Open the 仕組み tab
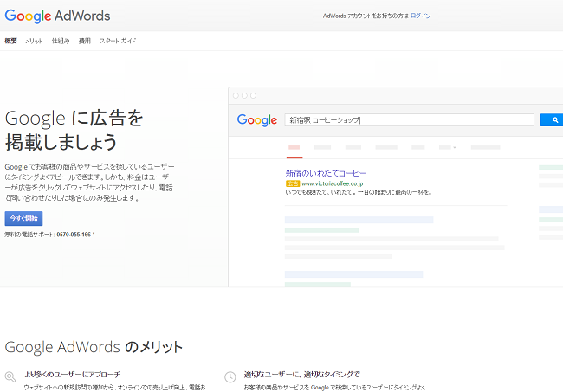The width and height of the screenshot is (563, 392). (x=61, y=41)
